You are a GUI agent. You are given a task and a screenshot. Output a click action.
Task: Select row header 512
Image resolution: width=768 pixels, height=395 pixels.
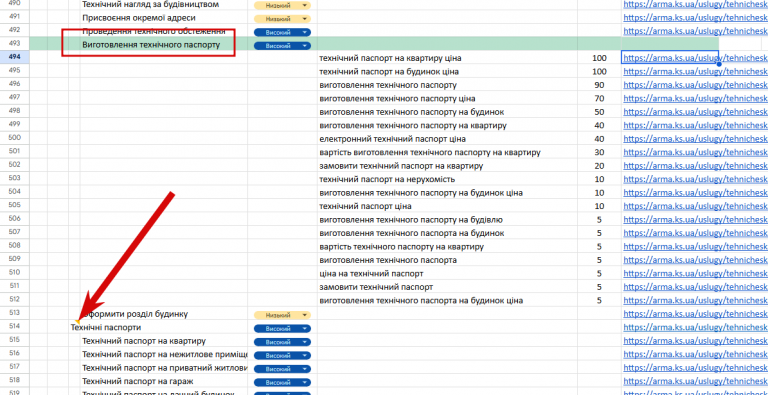pos(15,299)
